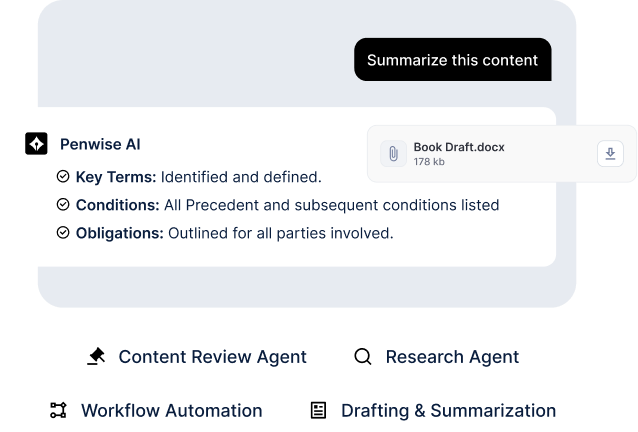Click the Obligations summary line text
Screen dimensions: 638x432
(234, 233)
